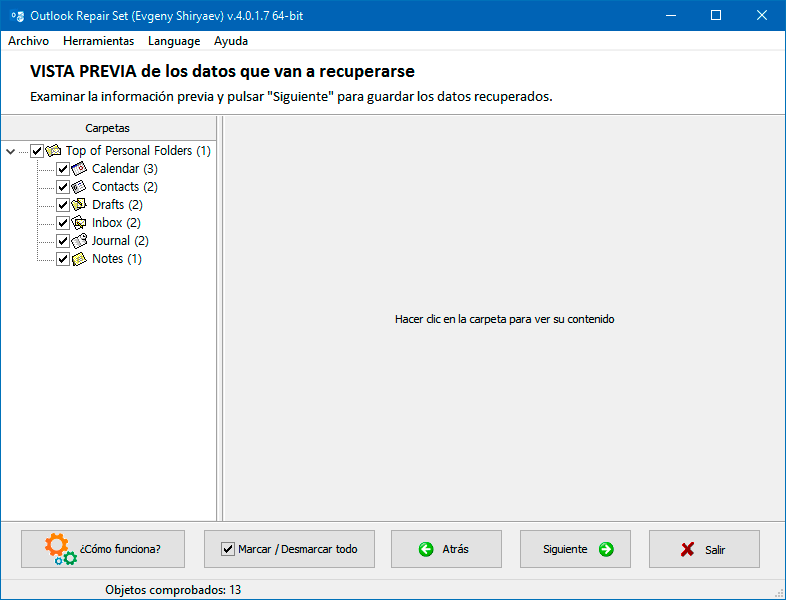Image resolution: width=786 pixels, height=600 pixels.
Task: Click the Carpetas column header
Action: point(108,128)
